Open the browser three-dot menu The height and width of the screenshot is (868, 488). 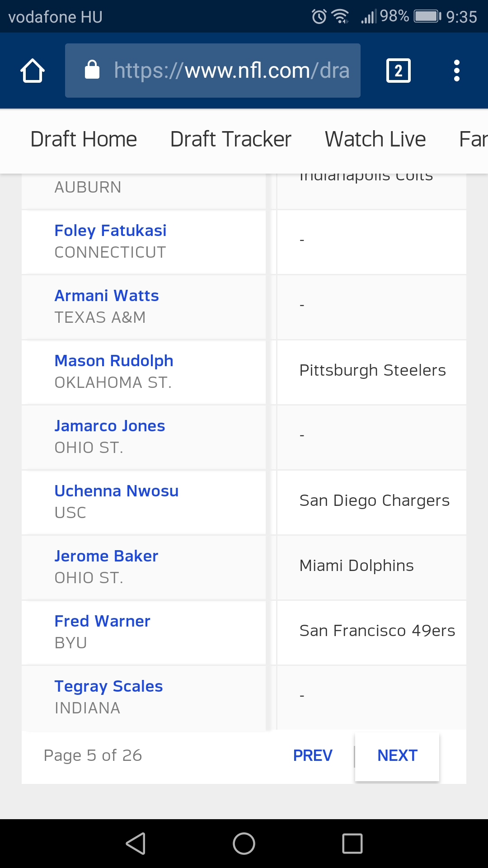(456, 71)
